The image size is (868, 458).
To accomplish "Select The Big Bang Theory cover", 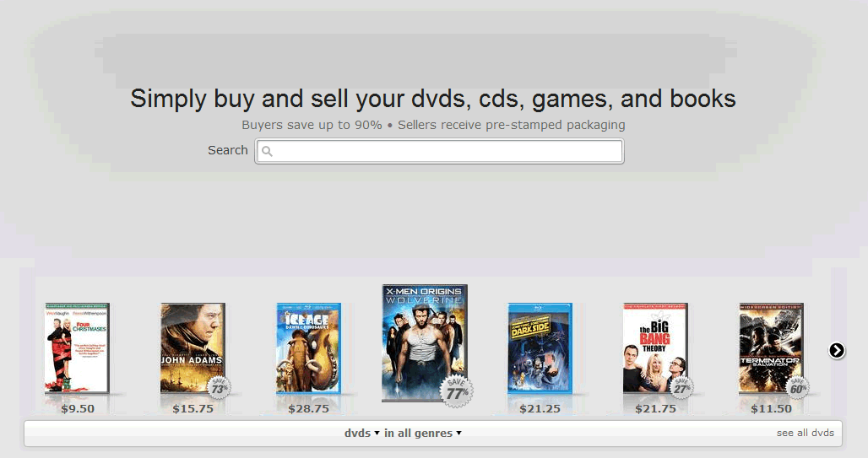I will point(655,348).
